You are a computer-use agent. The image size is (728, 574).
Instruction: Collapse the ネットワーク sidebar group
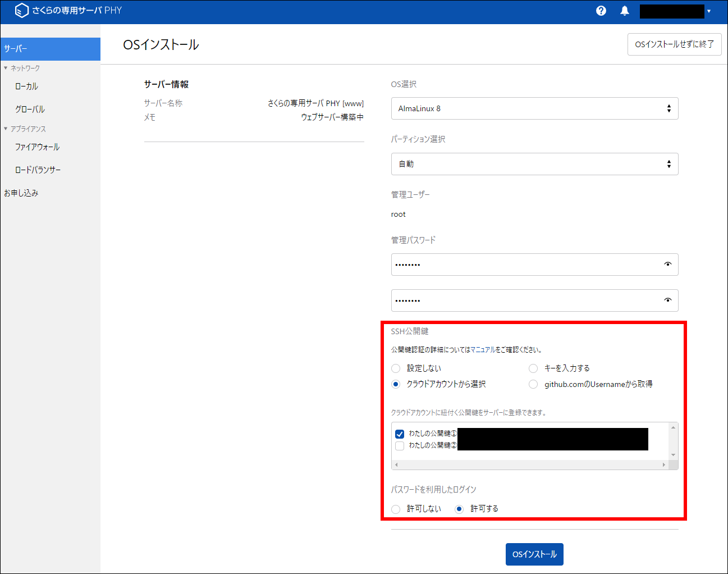22,68
